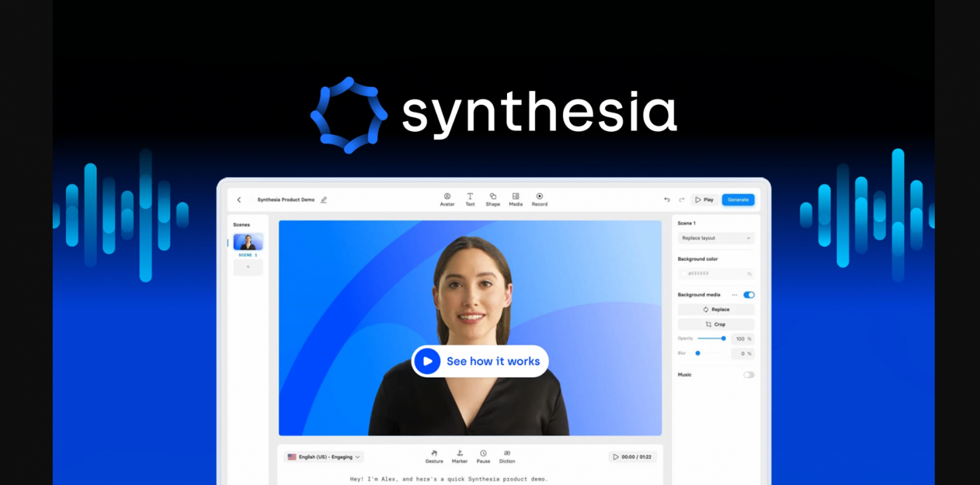The height and width of the screenshot is (485, 980).
Task: Click the Scene 1 heading in properties panel
Action: 687,223
